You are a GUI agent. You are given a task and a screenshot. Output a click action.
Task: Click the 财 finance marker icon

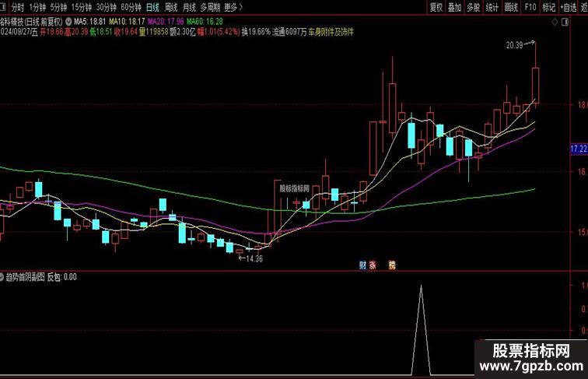coord(362,265)
